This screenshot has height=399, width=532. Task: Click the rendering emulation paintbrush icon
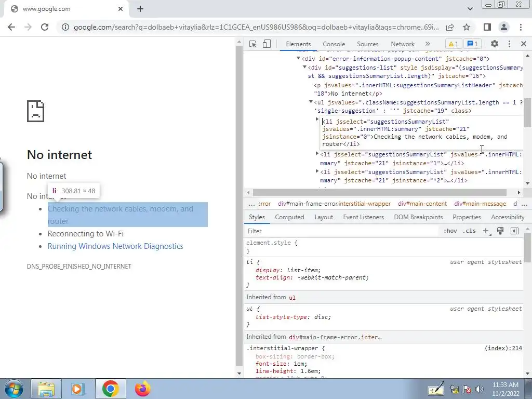pyautogui.click(x=500, y=231)
